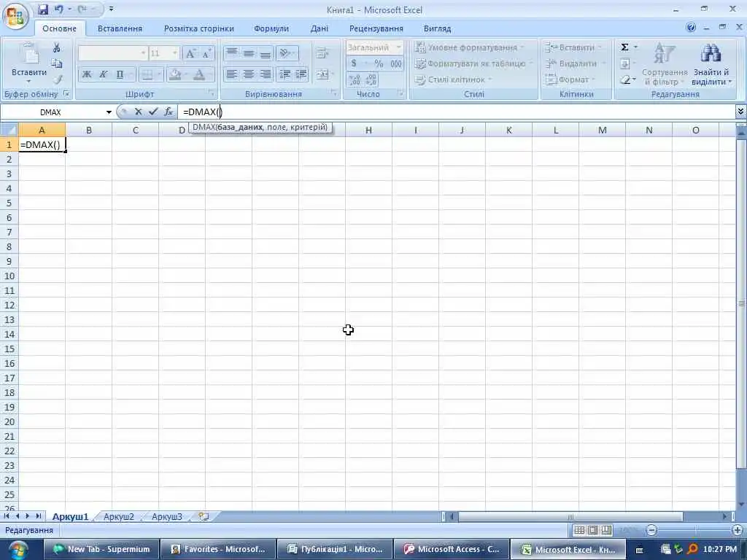Apply percent style format
The width and height of the screenshot is (747, 560).
(379, 63)
